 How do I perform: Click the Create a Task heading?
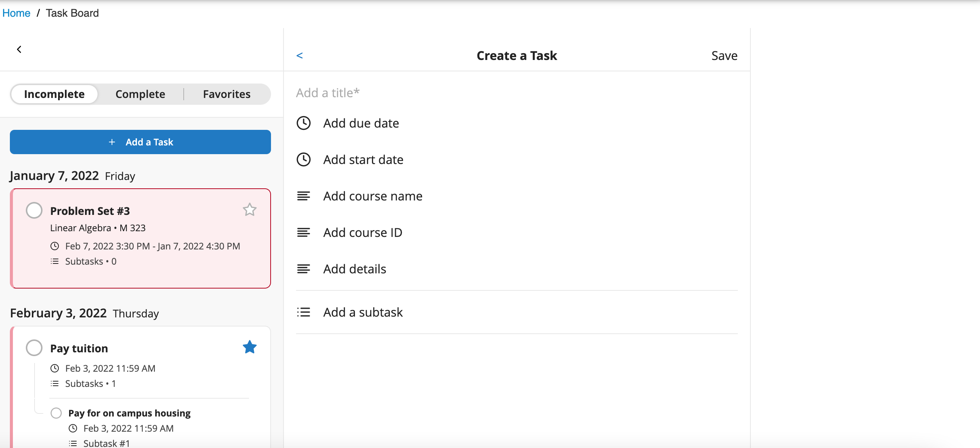point(517,55)
